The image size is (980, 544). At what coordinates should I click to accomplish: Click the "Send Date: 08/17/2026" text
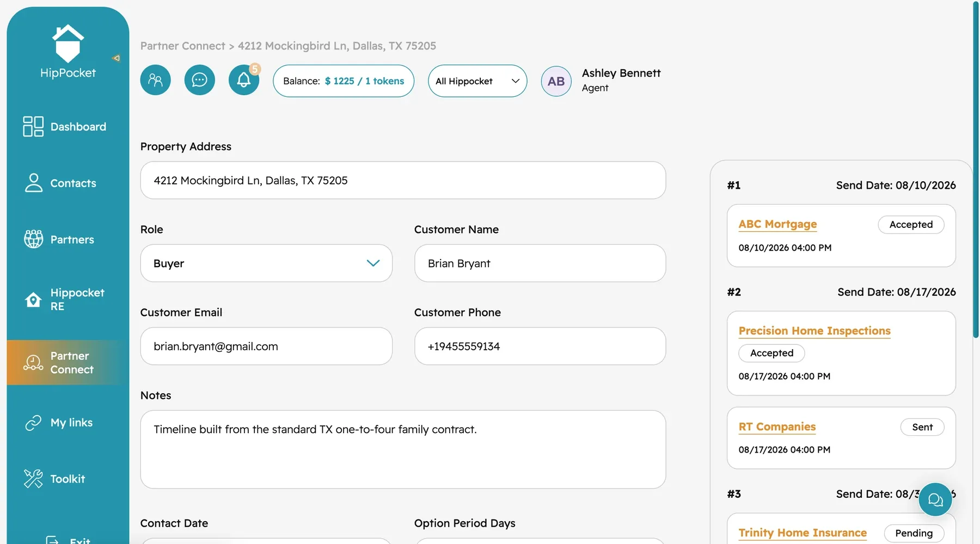(x=896, y=292)
